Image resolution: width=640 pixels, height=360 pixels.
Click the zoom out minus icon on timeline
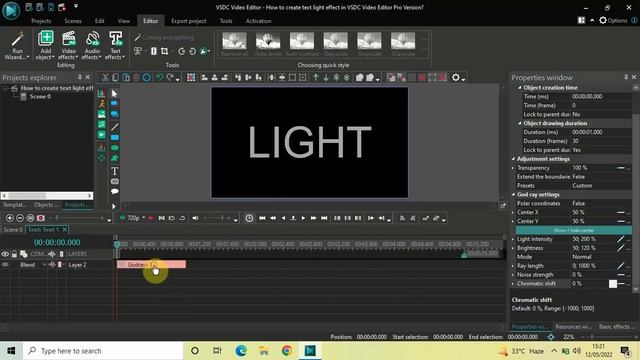20,218
